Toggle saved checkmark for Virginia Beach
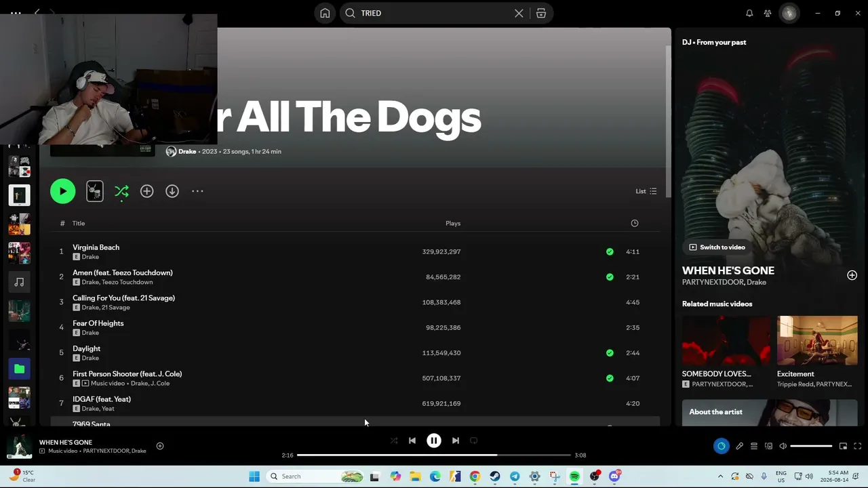The height and width of the screenshot is (488, 868). point(610,251)
